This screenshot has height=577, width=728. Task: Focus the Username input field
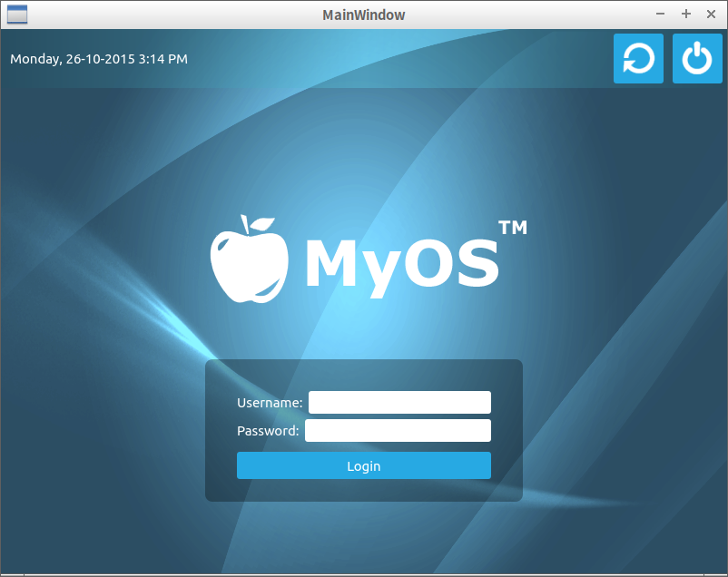click(x=399, y=402)
